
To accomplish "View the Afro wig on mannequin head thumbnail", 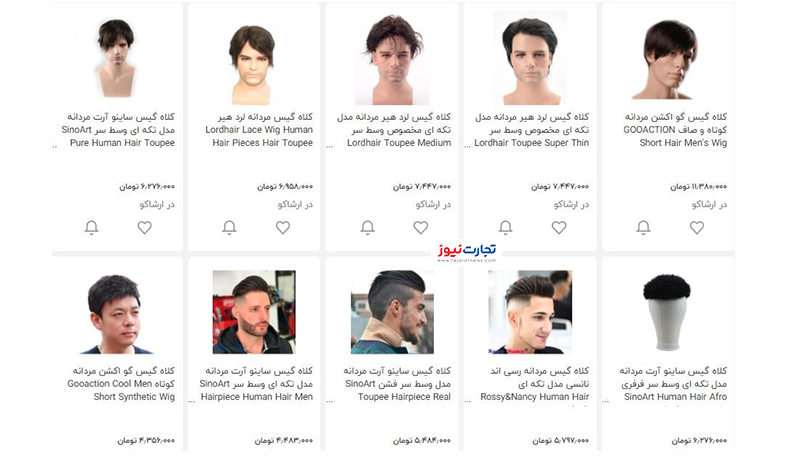I will point(667,312).
